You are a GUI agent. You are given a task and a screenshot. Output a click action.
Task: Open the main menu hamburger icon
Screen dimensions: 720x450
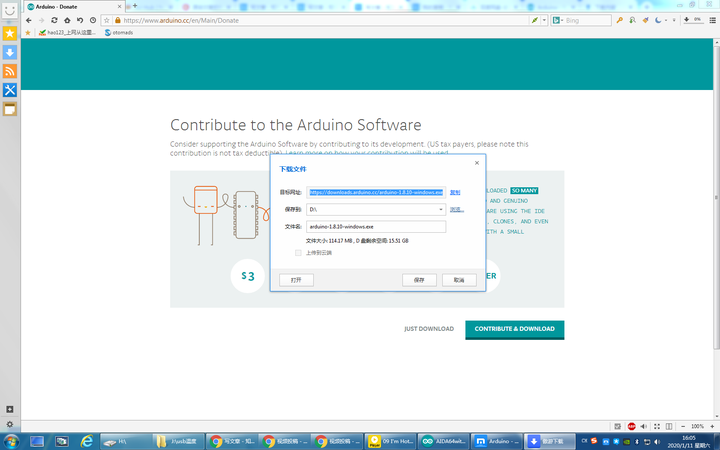(713, 20)
